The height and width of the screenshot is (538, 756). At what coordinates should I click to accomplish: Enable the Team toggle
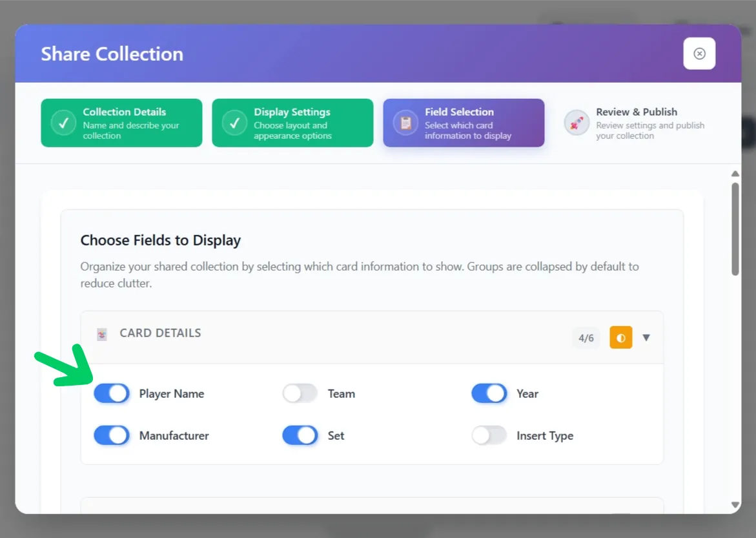(x=299, y=393)
